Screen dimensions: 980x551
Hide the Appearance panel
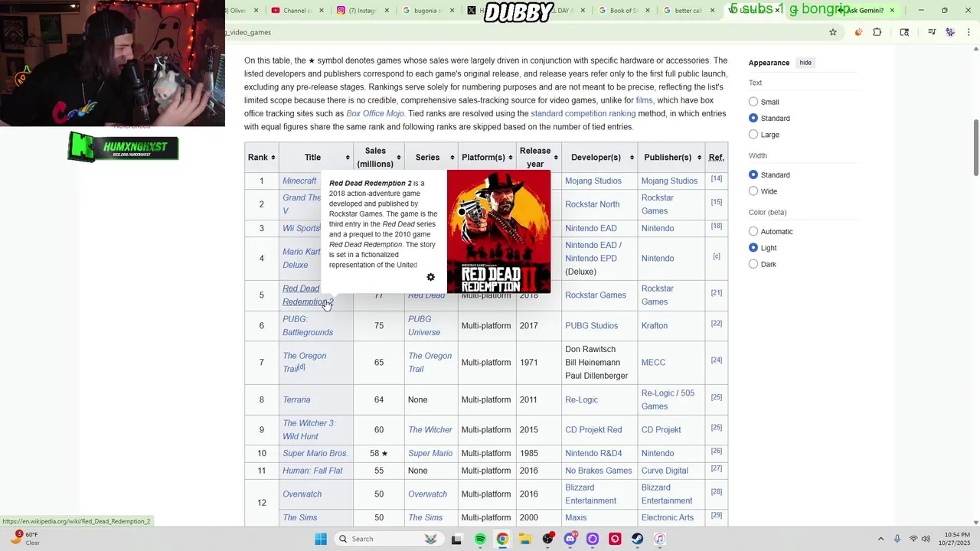(x=805, y=63)
